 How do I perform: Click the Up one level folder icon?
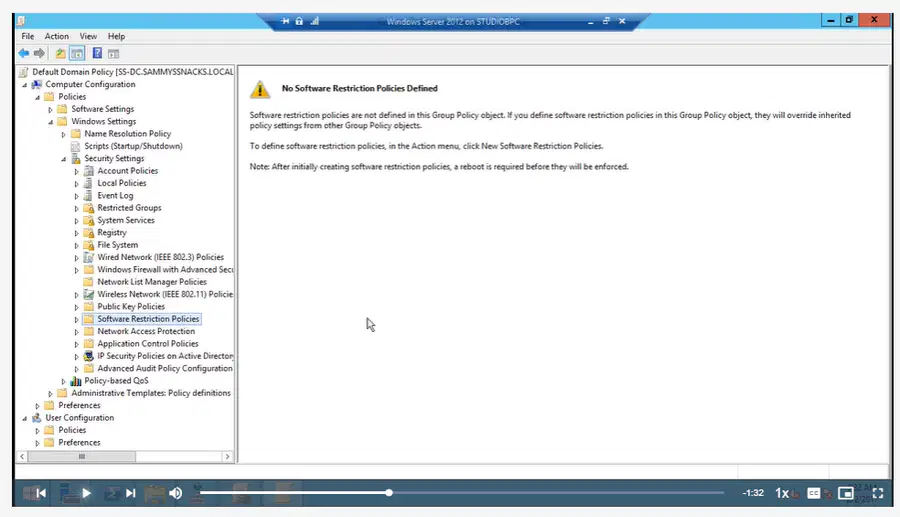60,53
